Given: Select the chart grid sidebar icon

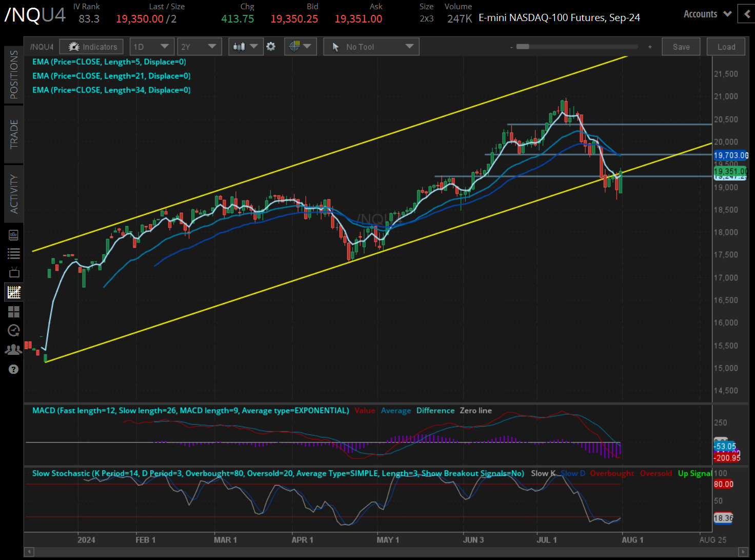Looking at the screenshot, I should coord(14,292).
